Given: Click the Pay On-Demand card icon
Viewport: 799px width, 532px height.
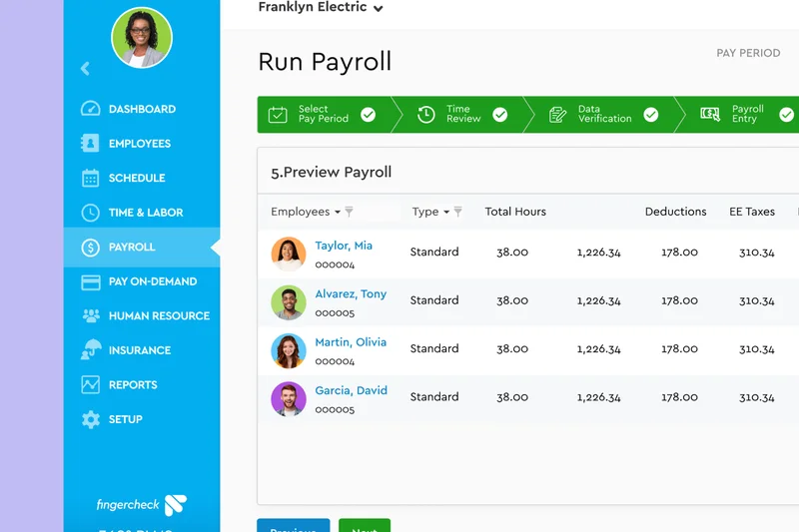Looking at the screenshot, I should point(91,281).
